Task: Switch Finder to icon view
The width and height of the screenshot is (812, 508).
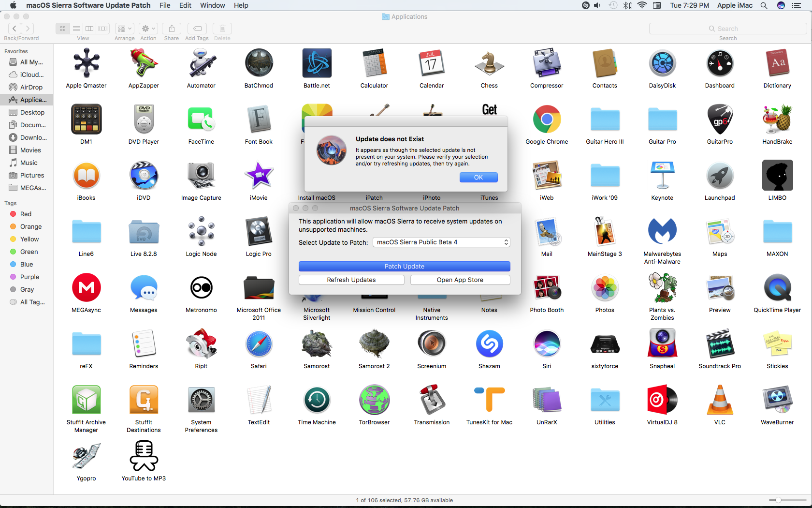Action: click(63, 29)
